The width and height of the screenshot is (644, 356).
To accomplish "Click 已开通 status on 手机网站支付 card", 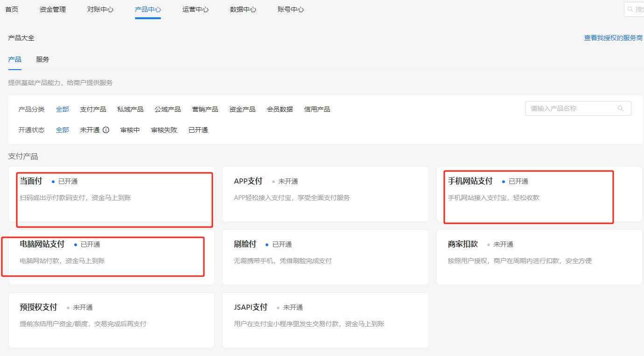I will point(518,181).
